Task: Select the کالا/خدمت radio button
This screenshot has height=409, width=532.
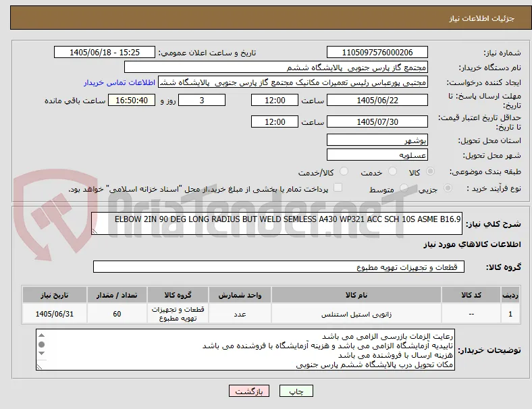Action: [344, 171]
